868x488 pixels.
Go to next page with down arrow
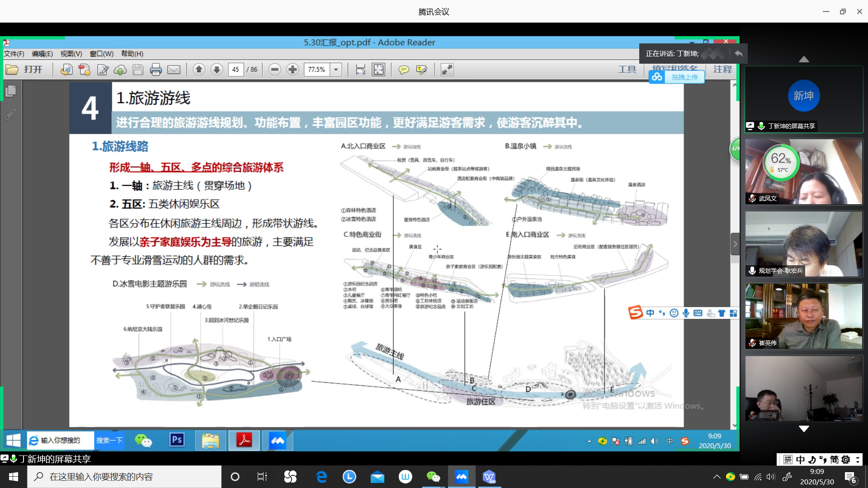pos(217,70)
